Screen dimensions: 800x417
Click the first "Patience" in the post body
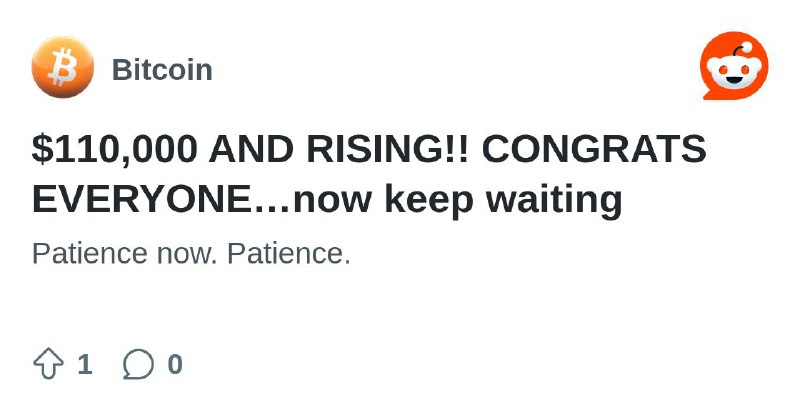tap(90, 253)
